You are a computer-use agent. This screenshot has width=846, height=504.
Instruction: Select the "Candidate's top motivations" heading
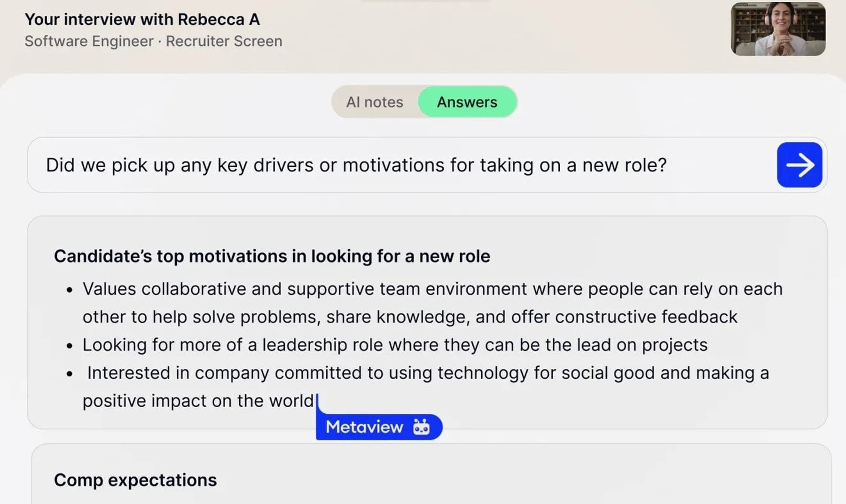(x=272, y=256)
